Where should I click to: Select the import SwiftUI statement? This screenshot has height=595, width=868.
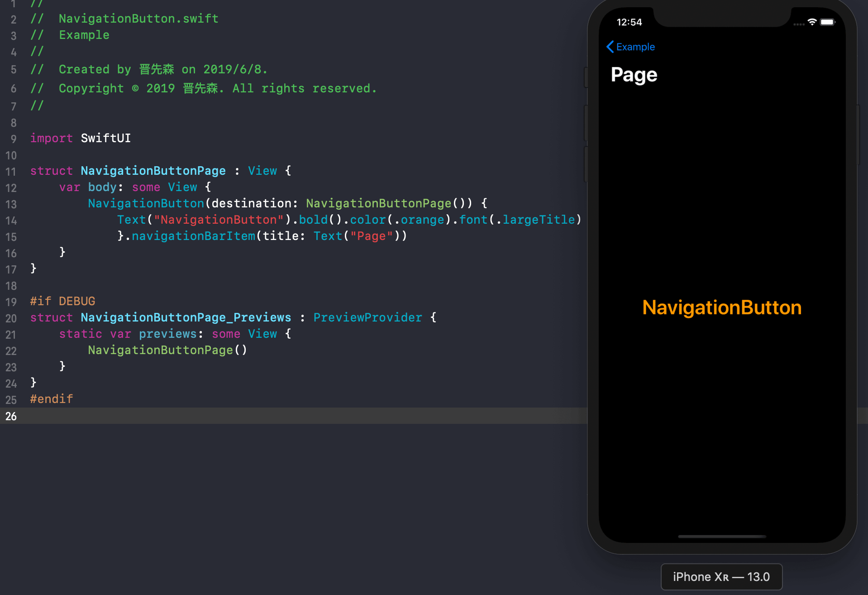(x=80, y=138)
